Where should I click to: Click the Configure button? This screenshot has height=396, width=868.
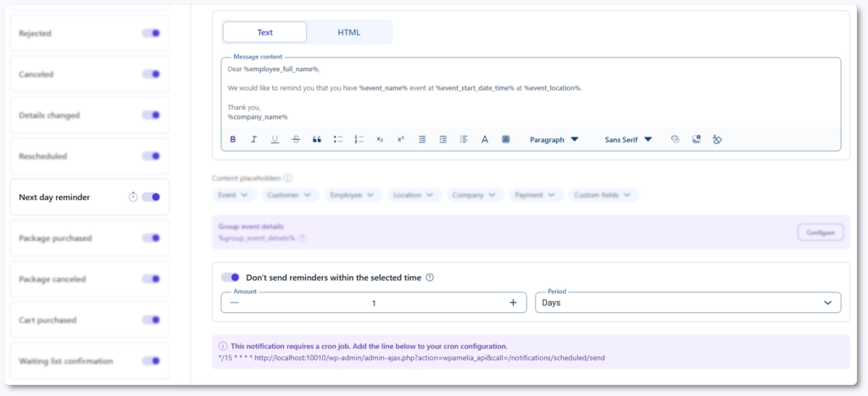point(821,232)
